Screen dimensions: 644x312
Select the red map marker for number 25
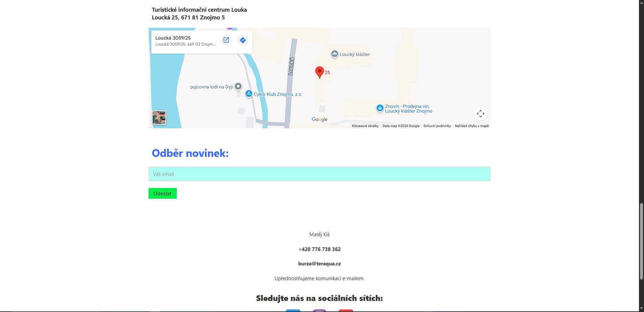point(319,71)
